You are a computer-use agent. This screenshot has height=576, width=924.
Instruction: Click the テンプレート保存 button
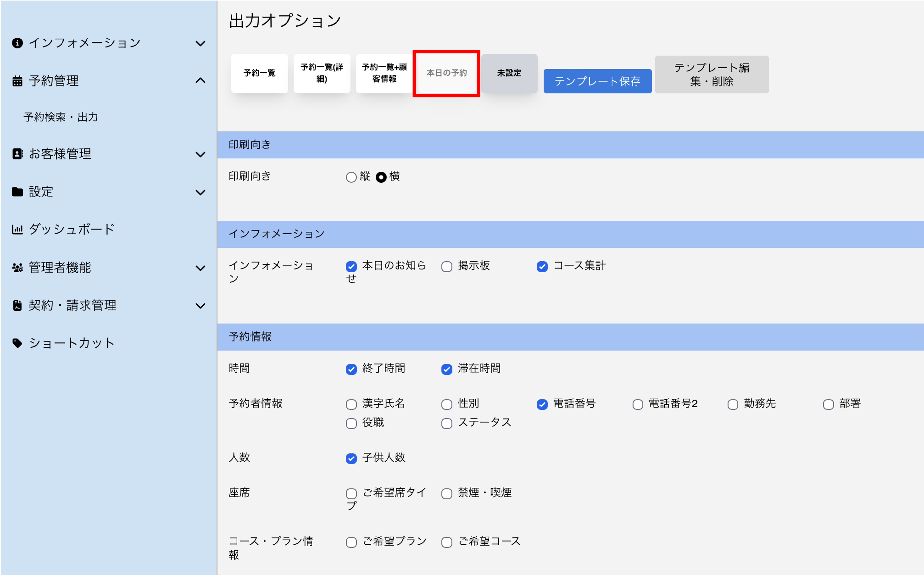pos(597,81)
